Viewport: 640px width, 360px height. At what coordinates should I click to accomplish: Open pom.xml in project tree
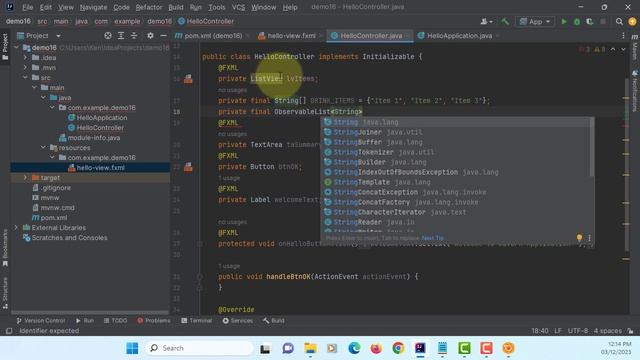point(54,218)
